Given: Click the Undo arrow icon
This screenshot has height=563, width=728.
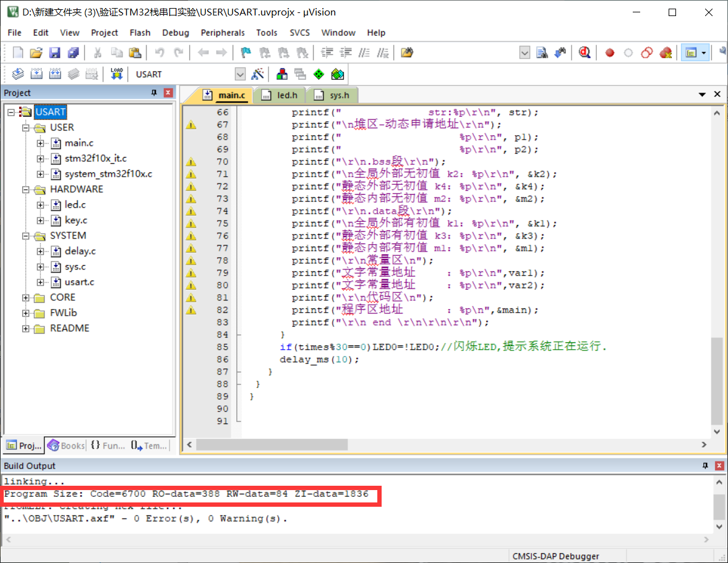Looking at the screenshot, I should pyautogui.click(x=159, y=53).
